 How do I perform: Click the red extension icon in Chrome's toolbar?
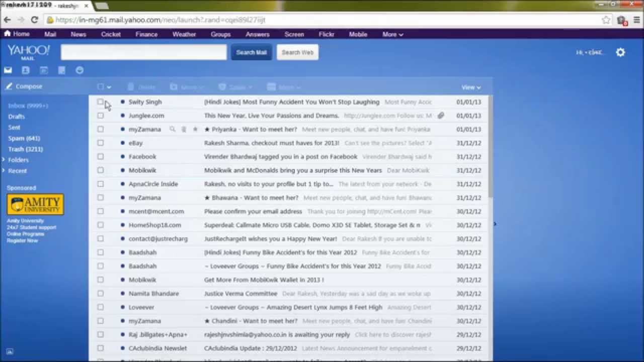622,21
